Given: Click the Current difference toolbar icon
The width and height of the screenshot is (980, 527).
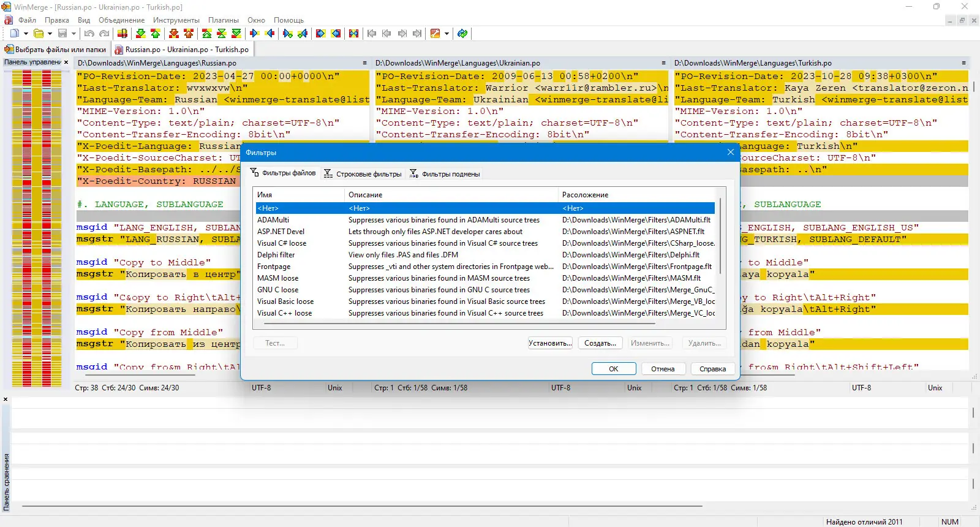Looking at the screenshot, I should point(222,34).
